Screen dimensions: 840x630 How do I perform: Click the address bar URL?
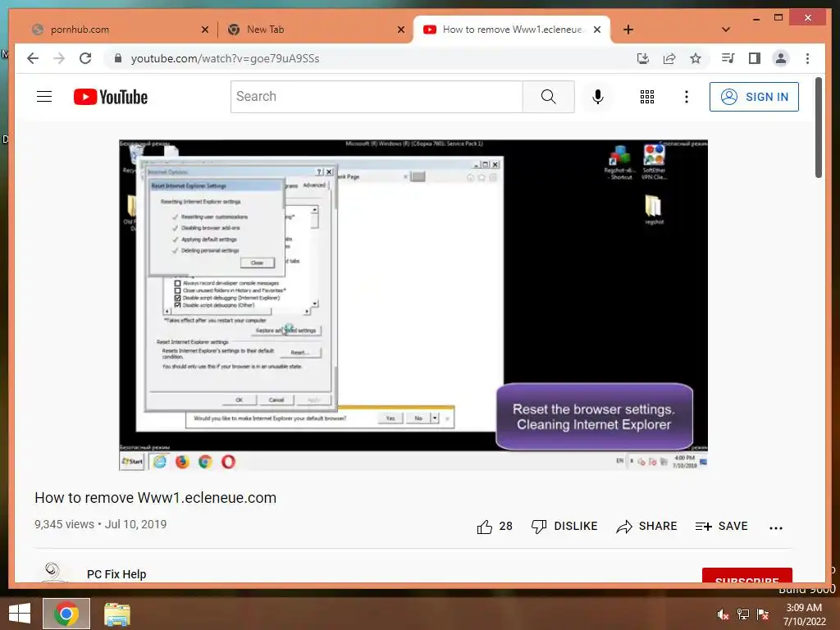(225, 58)
